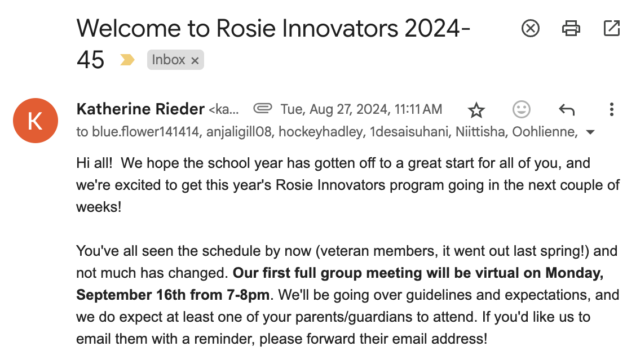Click the Inbox label chip
This screenshot has height=364, width=627.
pyautogui.click(x=168, y=60)
